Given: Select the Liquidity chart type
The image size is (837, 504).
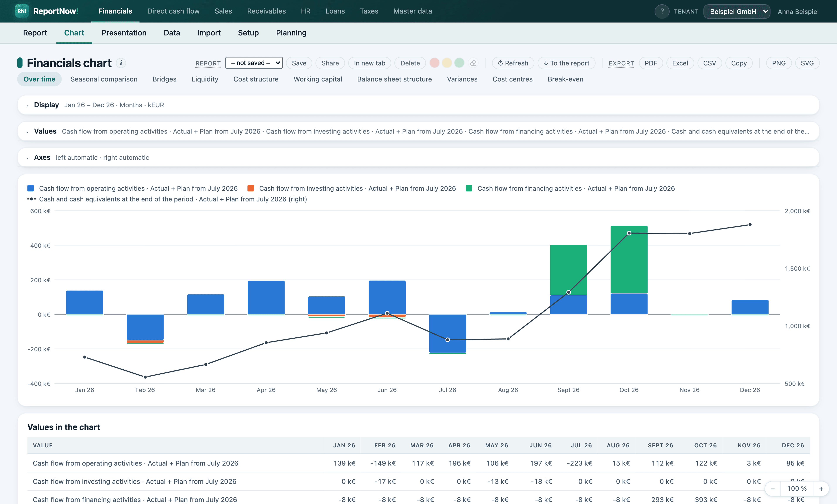Looking at the screenshot, I should pos(205,79).
